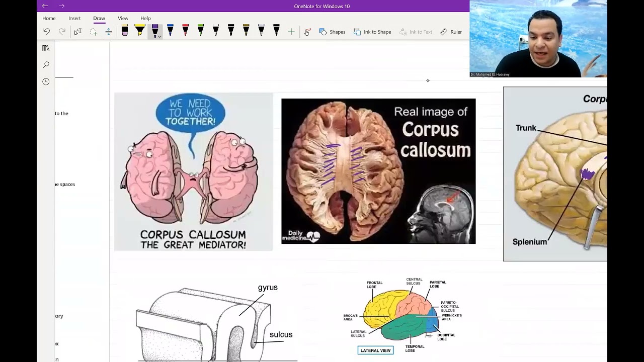
Task: Open the purple pen options dropdown arrow
Action: coord(159,37)
